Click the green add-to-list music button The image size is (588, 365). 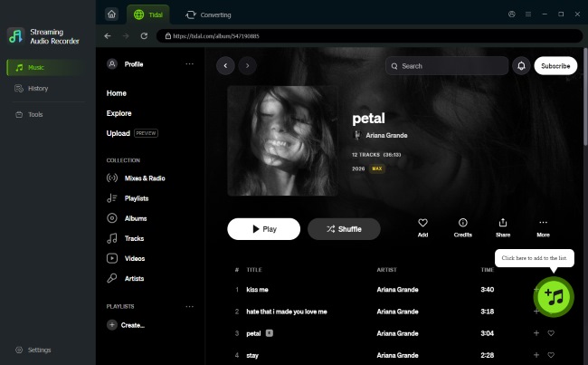tap(554, 297)
